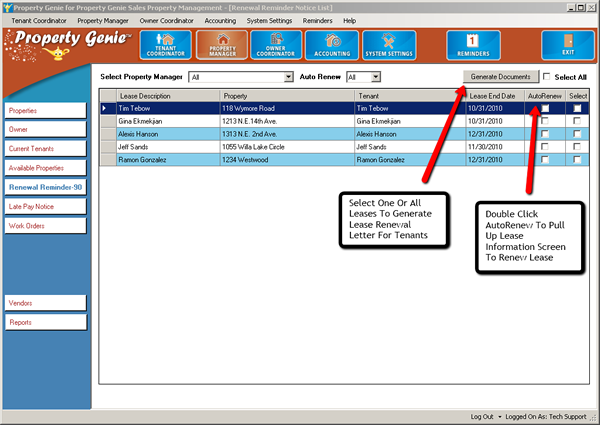Check Select box for Ramon Gonzalez lease
Image resolution: width=600 pixels, height=425 pixels.
(577, 160)
